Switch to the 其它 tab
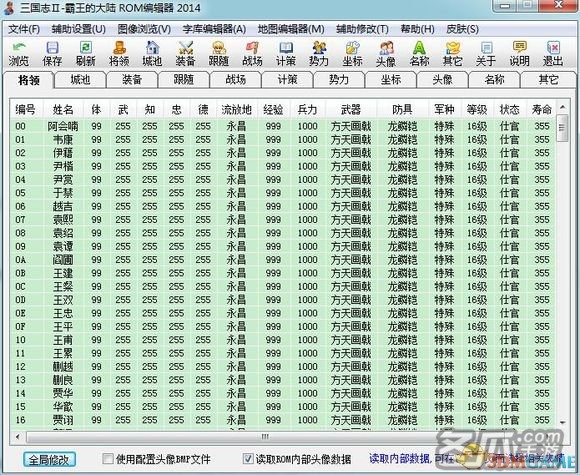Screen dimensions: 580x475 click(x=548, y=80)
